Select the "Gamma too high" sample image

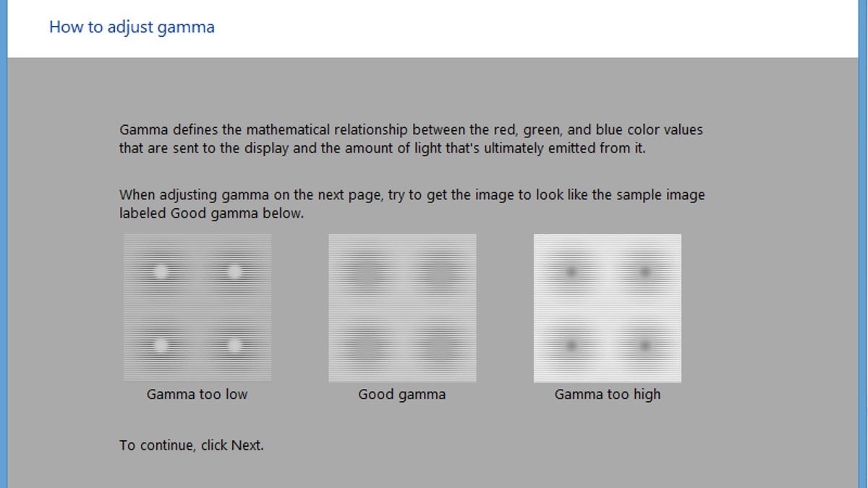608,307
